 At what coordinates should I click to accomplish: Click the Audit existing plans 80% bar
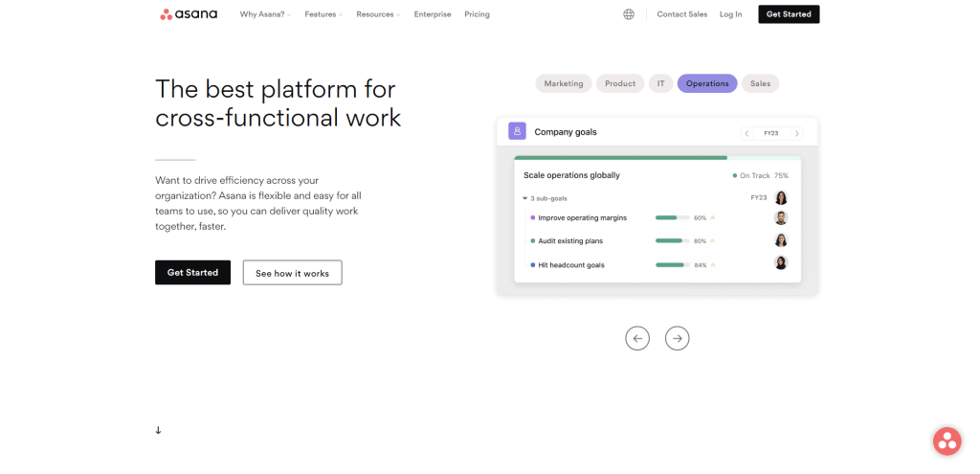point(673,240)
